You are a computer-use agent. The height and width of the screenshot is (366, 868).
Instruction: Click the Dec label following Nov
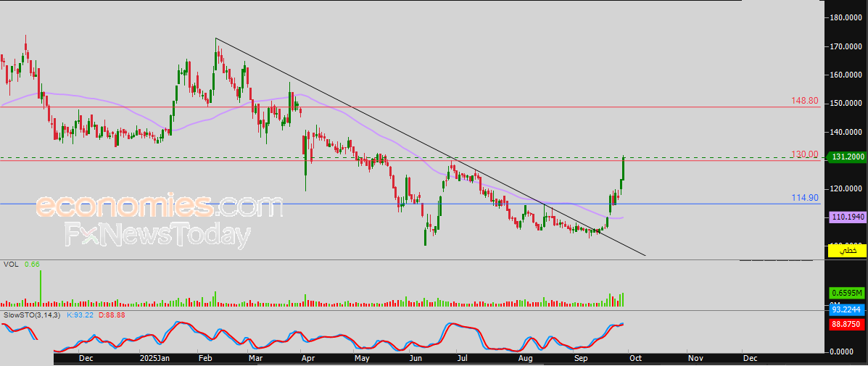(749, 359)
